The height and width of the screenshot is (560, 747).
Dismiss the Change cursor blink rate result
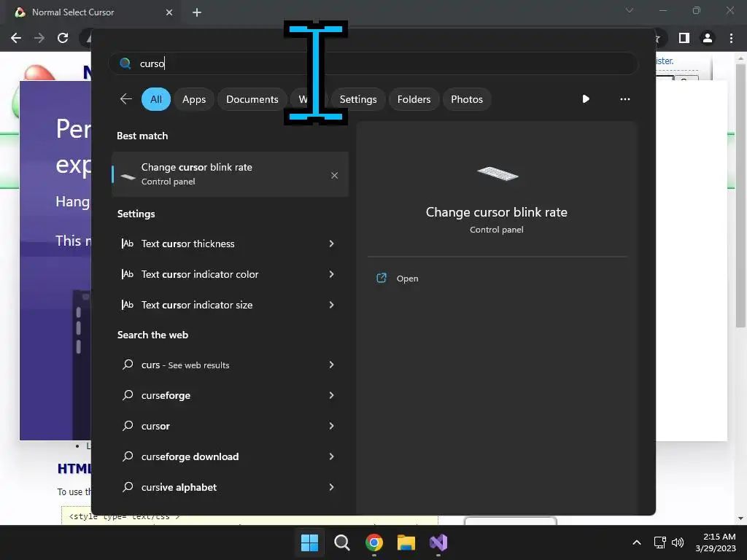click(x=334, y=175)
